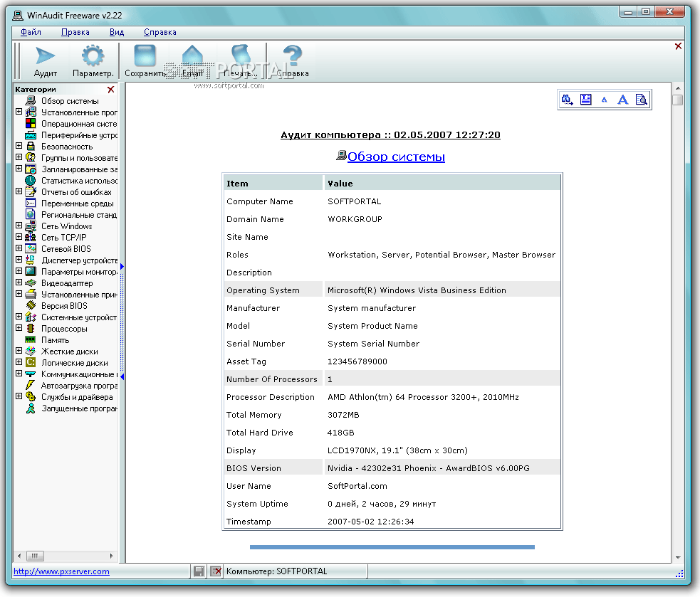
Task: Click the WORKGROUP domain value
Action: pos(355,219)
